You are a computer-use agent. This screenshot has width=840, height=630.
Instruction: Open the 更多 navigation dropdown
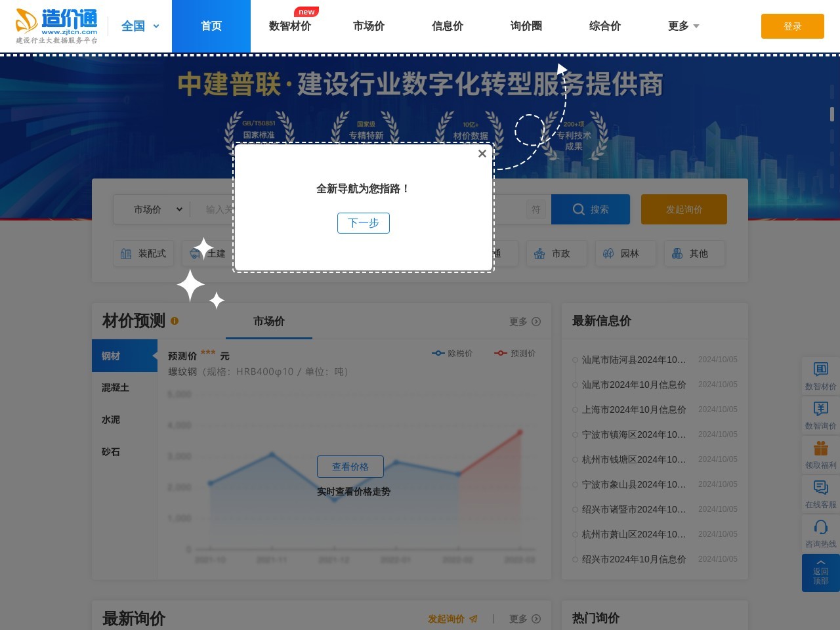[x=682, y=26]
